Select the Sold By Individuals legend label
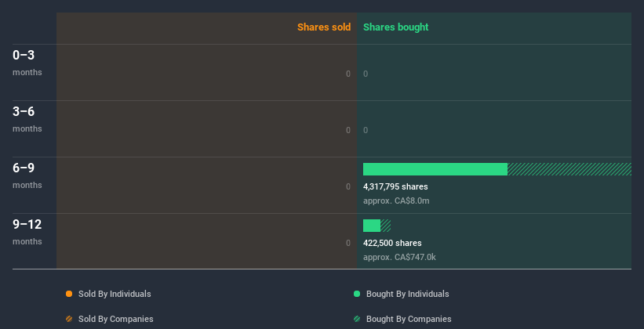644x329 pixels. (115, 294)
